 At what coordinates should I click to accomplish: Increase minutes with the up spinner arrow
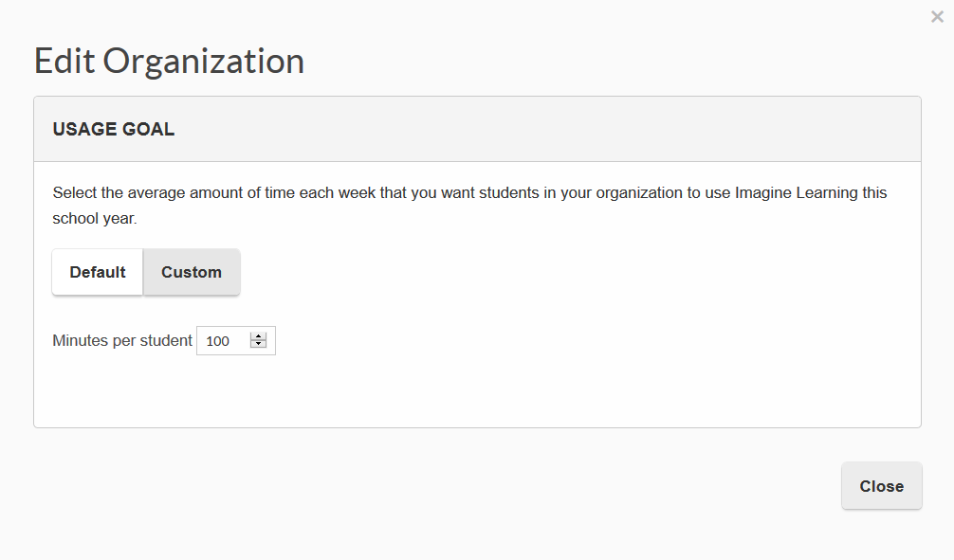(258, 336)
